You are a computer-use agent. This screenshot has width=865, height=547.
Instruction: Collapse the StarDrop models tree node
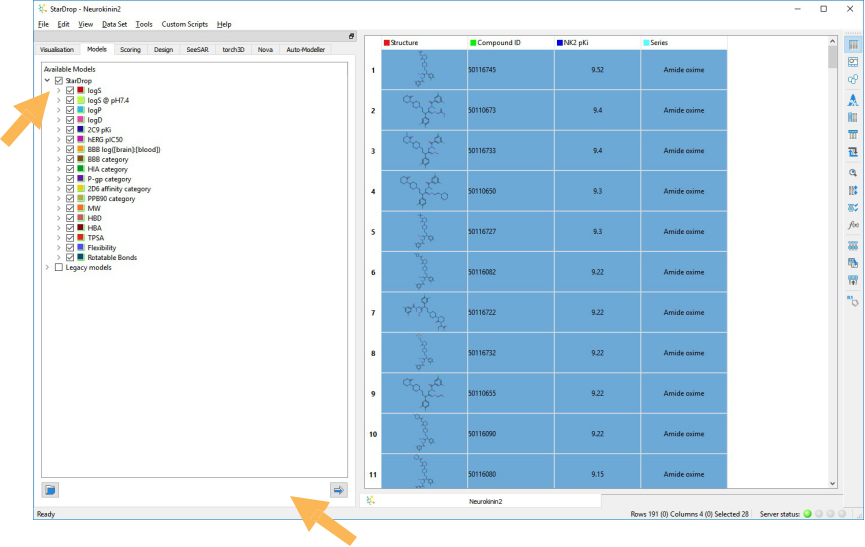(x=47, y=81)
